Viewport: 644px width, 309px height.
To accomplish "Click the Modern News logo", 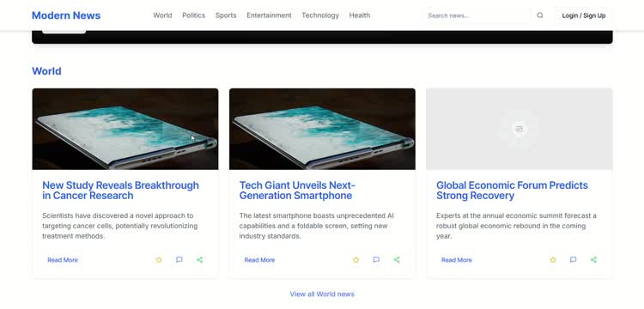I will pyautogui.click(x=66, y=15).
